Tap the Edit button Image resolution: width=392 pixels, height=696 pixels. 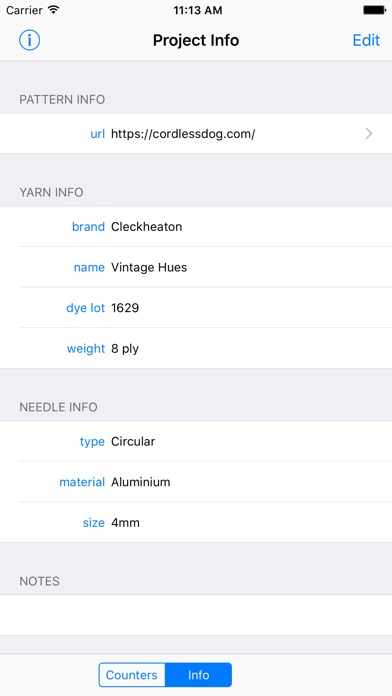click(x=366, y=40)
